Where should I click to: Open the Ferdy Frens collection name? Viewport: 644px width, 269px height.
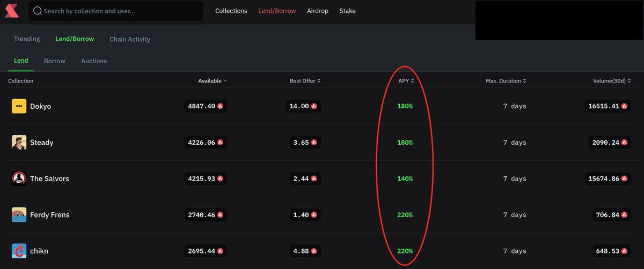click(x=50, y=215)
